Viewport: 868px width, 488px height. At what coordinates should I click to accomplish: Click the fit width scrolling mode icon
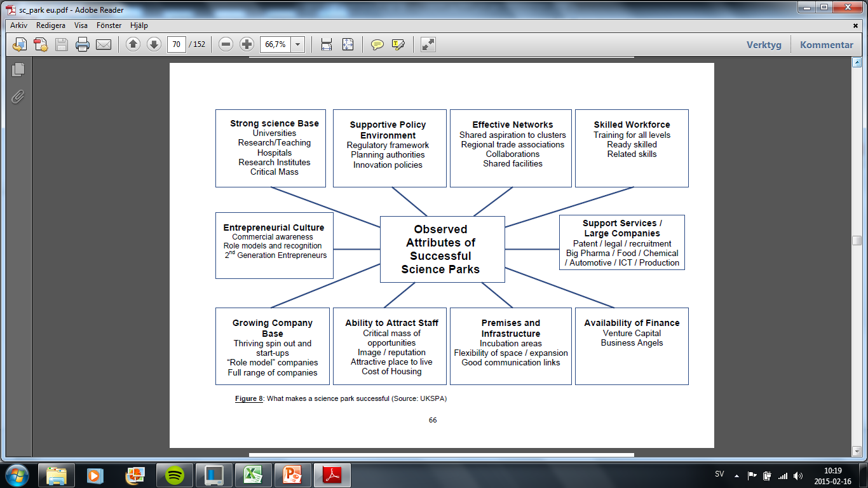(327, 44)
